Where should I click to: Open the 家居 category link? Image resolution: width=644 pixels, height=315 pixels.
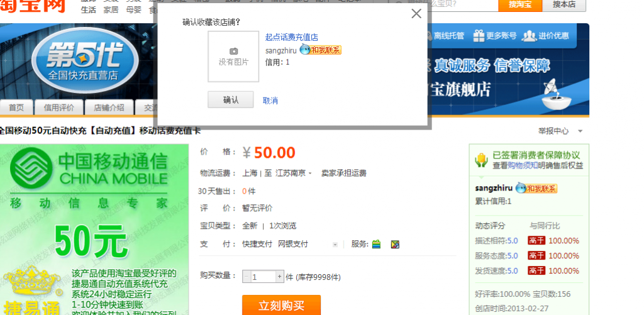[x=111, y=10]
